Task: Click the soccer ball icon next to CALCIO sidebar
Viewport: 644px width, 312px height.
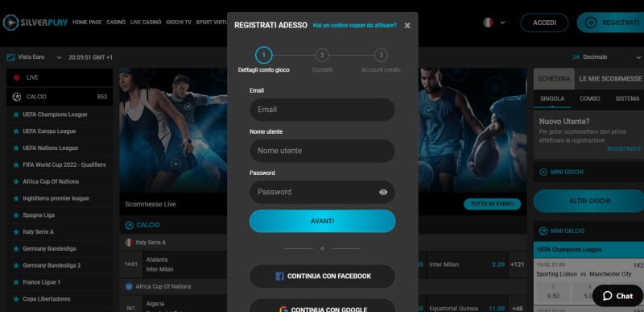Action: 17,97
